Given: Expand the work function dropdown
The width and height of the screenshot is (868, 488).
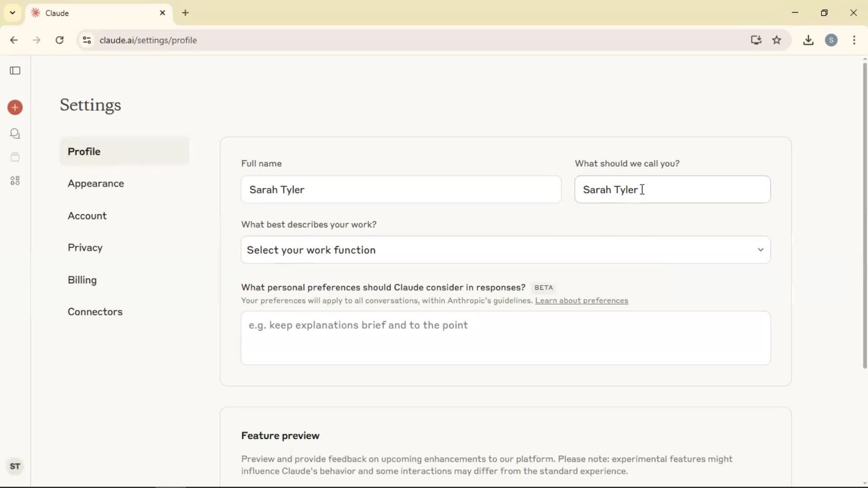Looking at the screenshot, I should click(x=505, y=250).
